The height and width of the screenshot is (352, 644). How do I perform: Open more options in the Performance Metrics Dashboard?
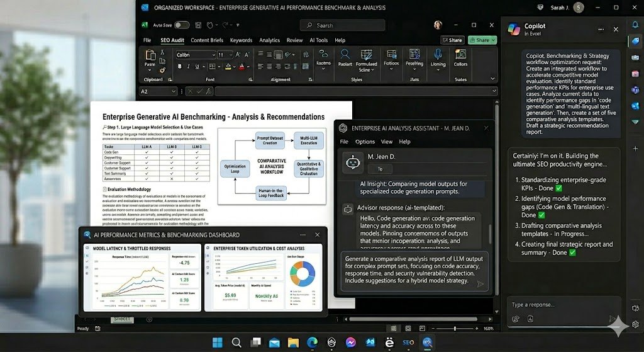[303, 235]
